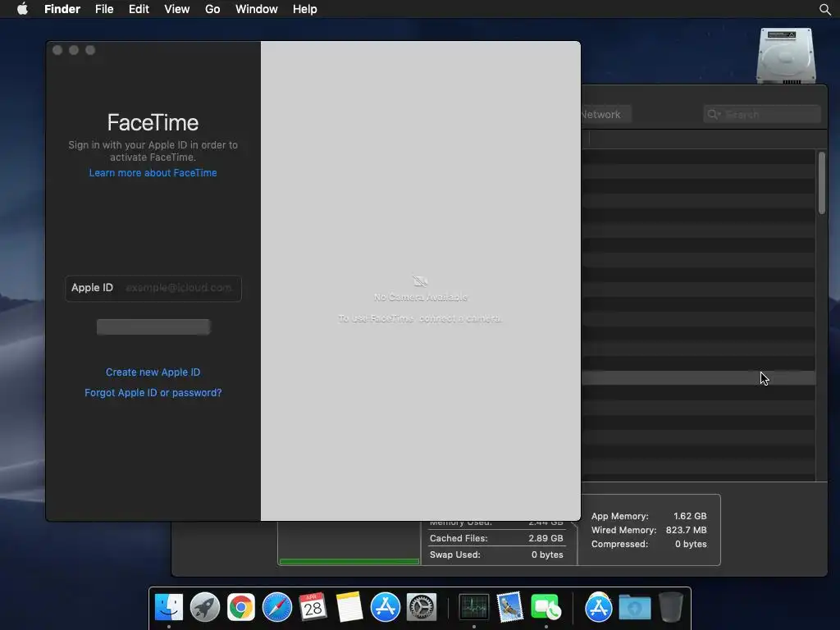This screenshot has height=630, width=840.
Task: Open the App Store icon next to Downloads folder
Action: point(598,607)
